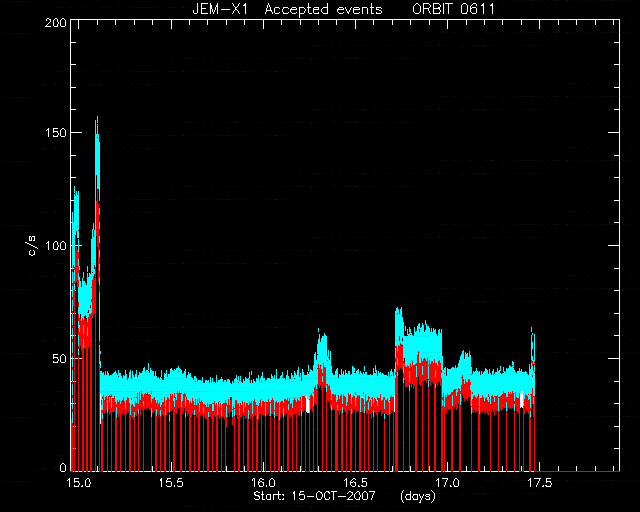Click the 50 y-axis tick label
Viewport: 640px width, 512px height.
click(x=60, y=359)
